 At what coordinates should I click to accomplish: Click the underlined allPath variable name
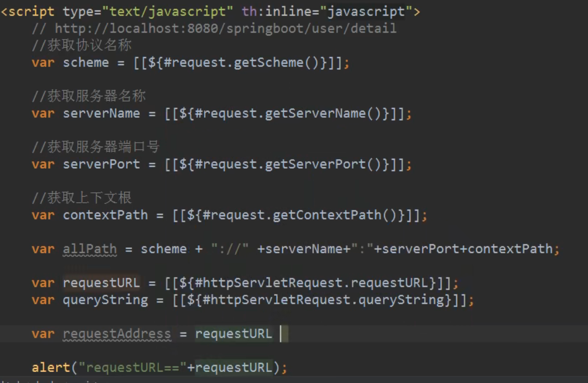90,249
